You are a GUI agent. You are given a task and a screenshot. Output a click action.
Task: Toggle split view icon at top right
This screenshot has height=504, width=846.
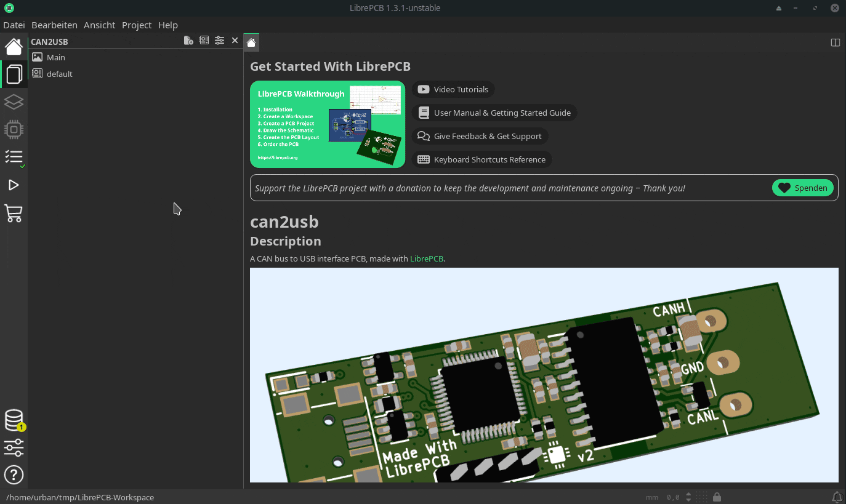tap(836, 42)
